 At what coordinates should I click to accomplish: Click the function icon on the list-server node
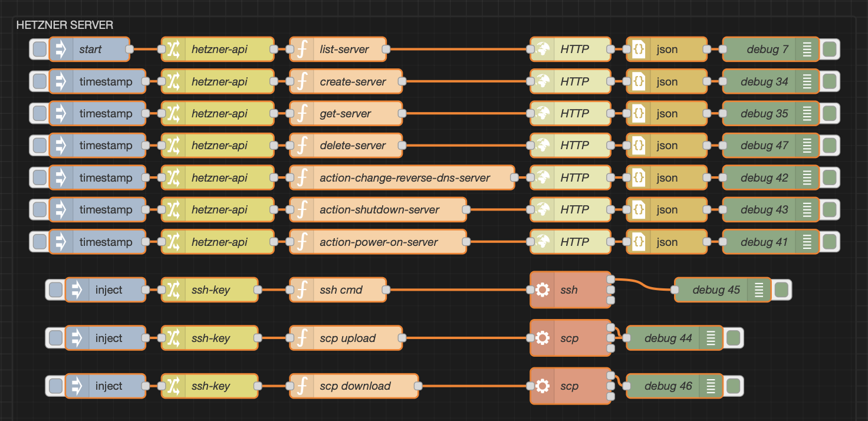(302, 50)
